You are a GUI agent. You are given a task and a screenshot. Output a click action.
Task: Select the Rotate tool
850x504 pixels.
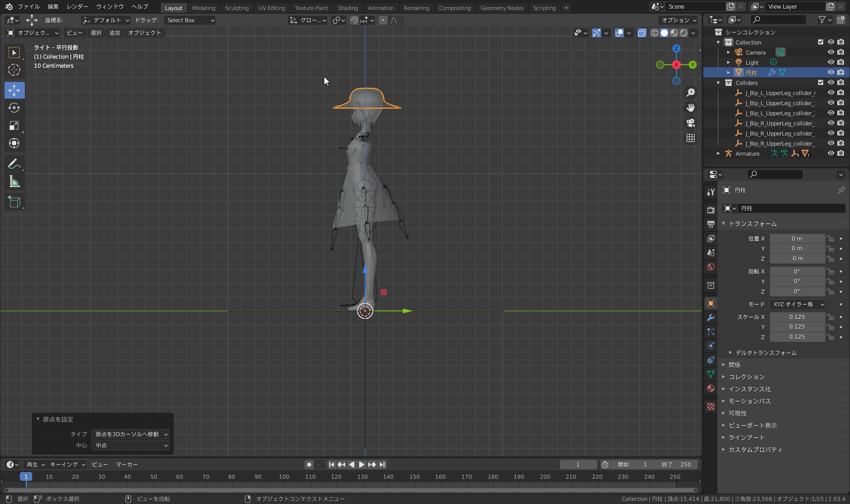click(x=14, y=108)
